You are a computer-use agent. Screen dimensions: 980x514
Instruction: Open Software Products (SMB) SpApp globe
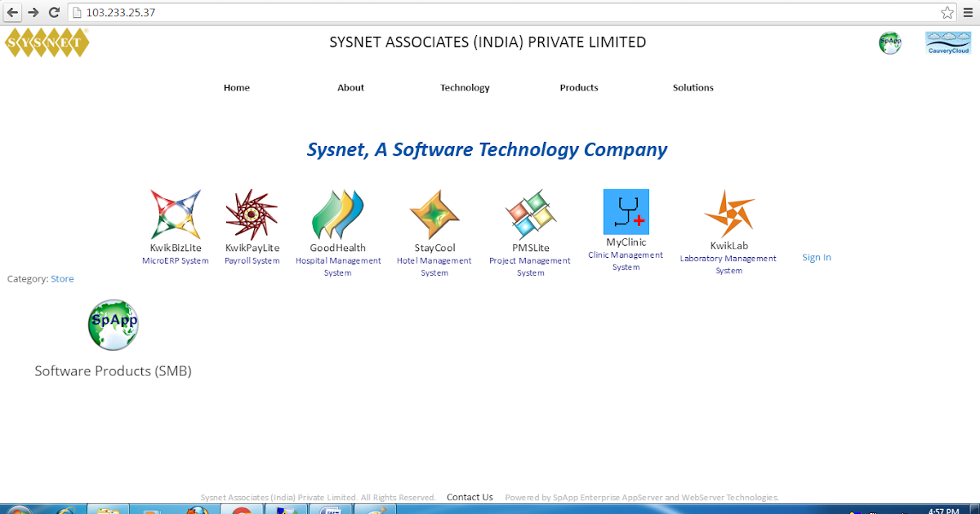pyautogui.click(x=113, y=324)
